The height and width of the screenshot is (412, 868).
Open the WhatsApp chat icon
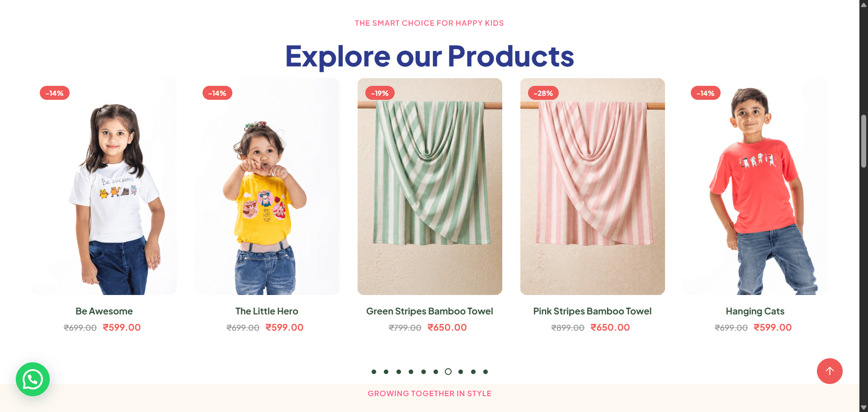click(x=33, y=379)
